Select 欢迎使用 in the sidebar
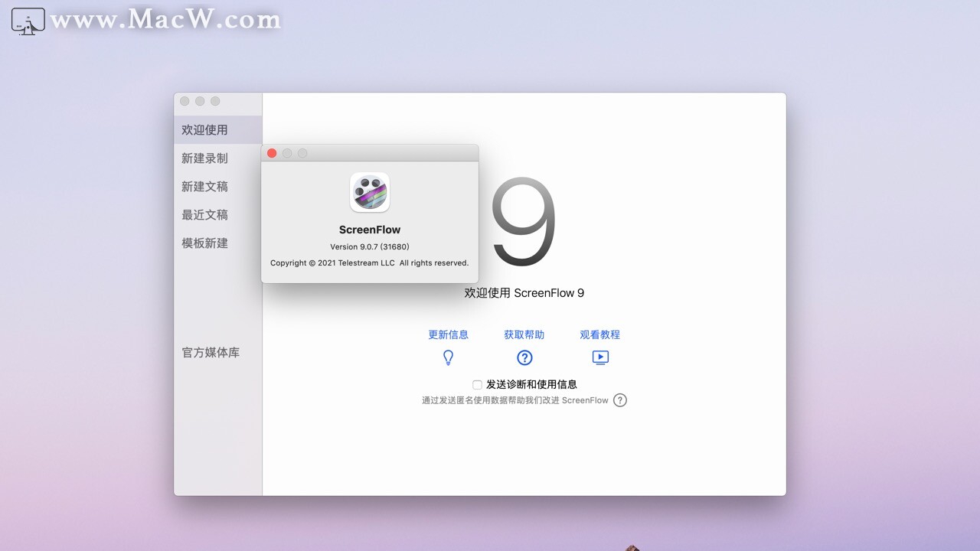This screenshot has width=980, height=551. (218, 130)
